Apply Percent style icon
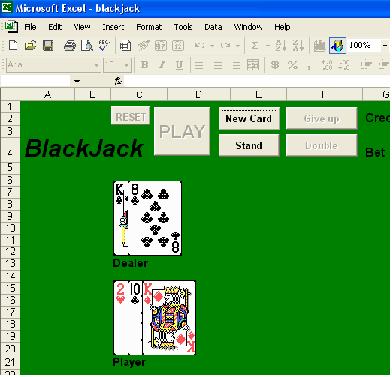 pos(293,65)
